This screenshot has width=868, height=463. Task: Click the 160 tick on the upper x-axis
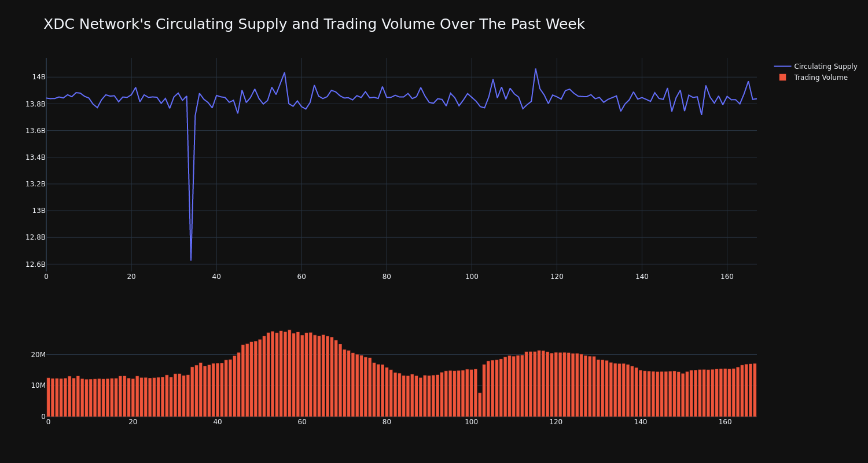(727, 277)
